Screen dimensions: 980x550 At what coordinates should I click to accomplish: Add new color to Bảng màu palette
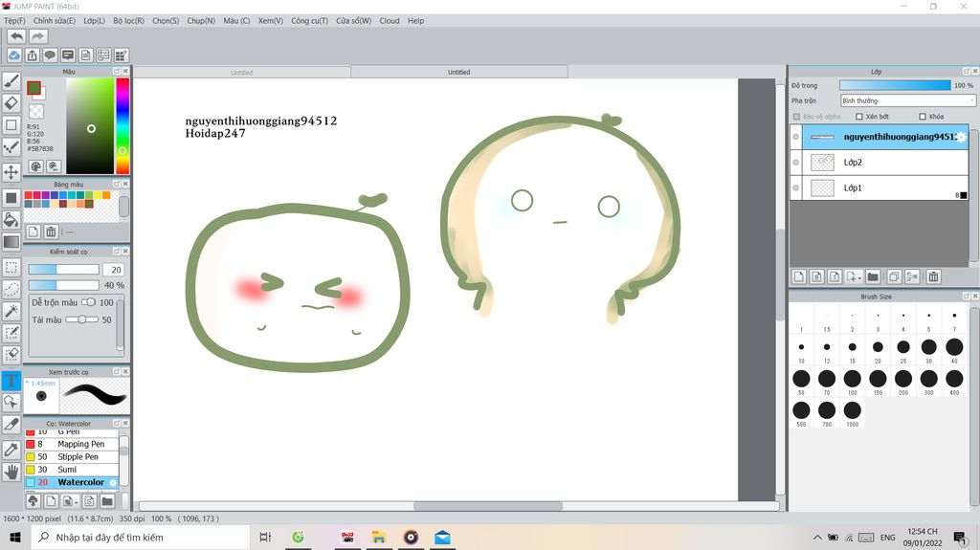(x=33, y=231)
